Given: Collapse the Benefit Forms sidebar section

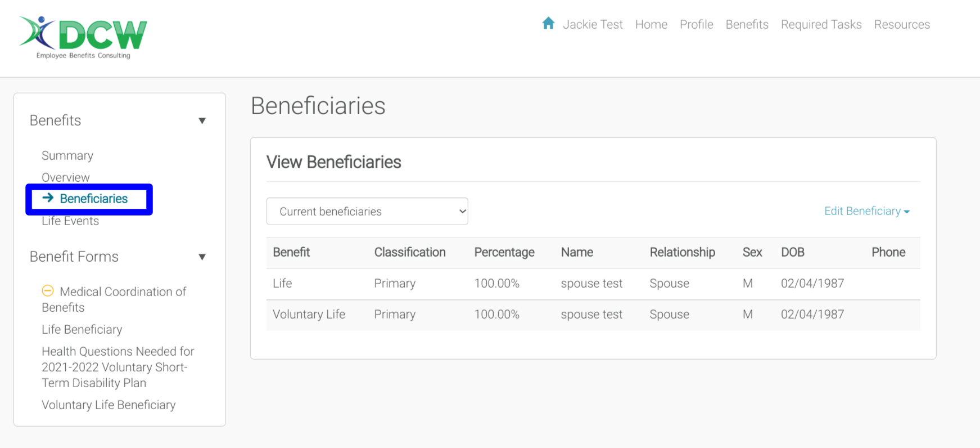Looking at the screenshot, I should coord(202,257).
